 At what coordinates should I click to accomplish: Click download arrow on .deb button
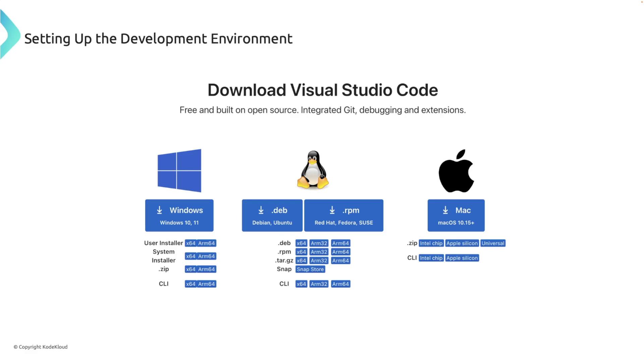[x=261, y=210]
